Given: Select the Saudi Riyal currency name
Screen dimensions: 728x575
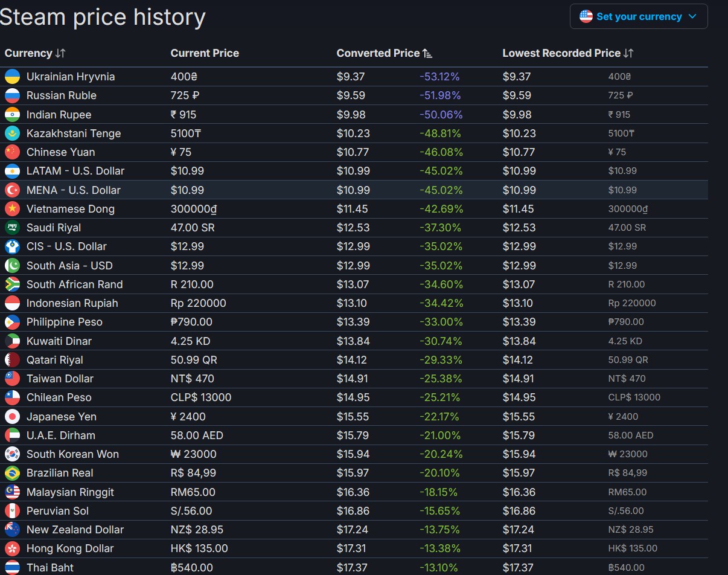Looking at the screenshot, I should pos(54,228).
